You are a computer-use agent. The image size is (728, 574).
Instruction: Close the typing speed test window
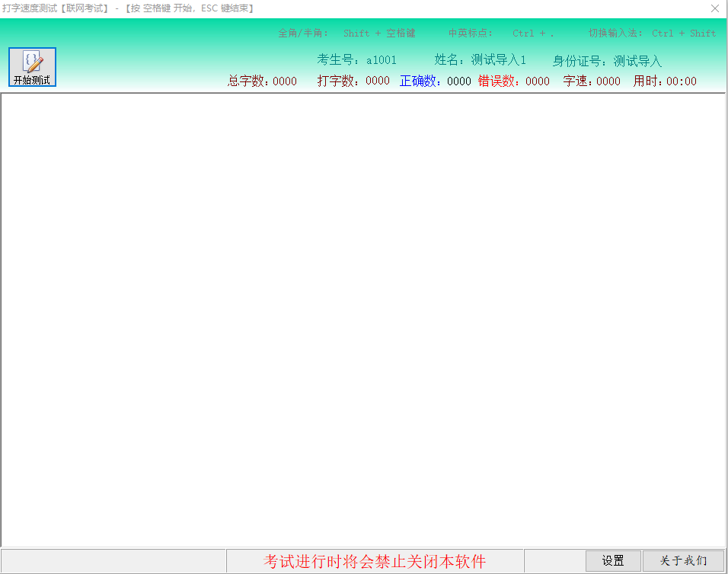(x=714, y=8)
